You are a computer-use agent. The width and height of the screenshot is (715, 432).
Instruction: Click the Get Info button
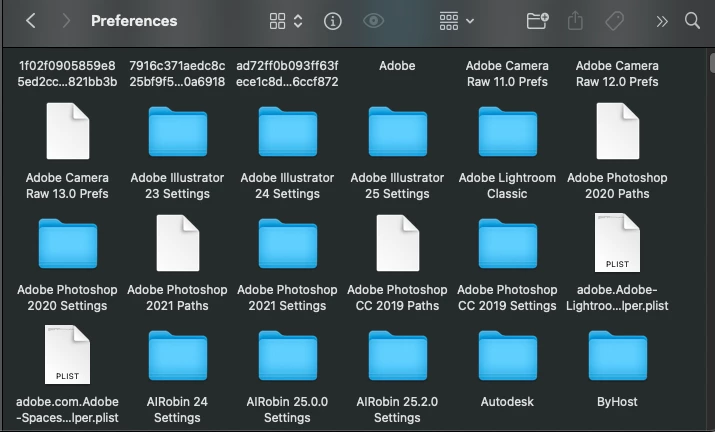pyautogui.click(x=332, y=21)
